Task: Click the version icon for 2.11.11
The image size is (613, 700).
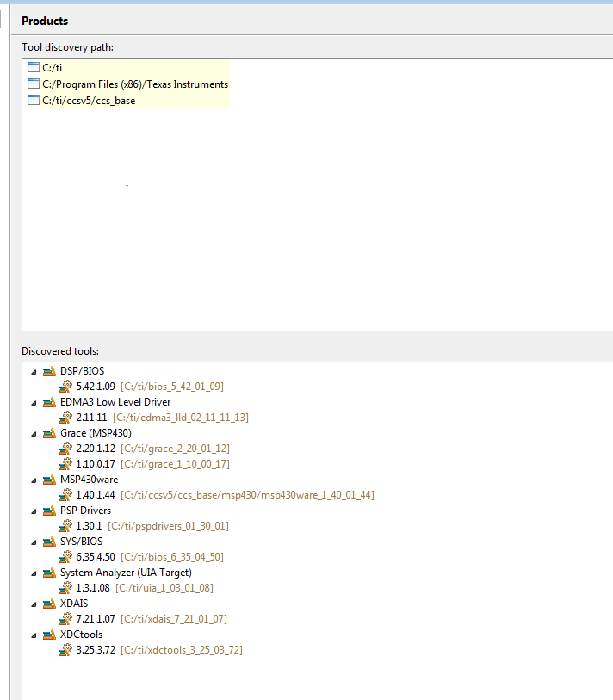Action: 65,418
